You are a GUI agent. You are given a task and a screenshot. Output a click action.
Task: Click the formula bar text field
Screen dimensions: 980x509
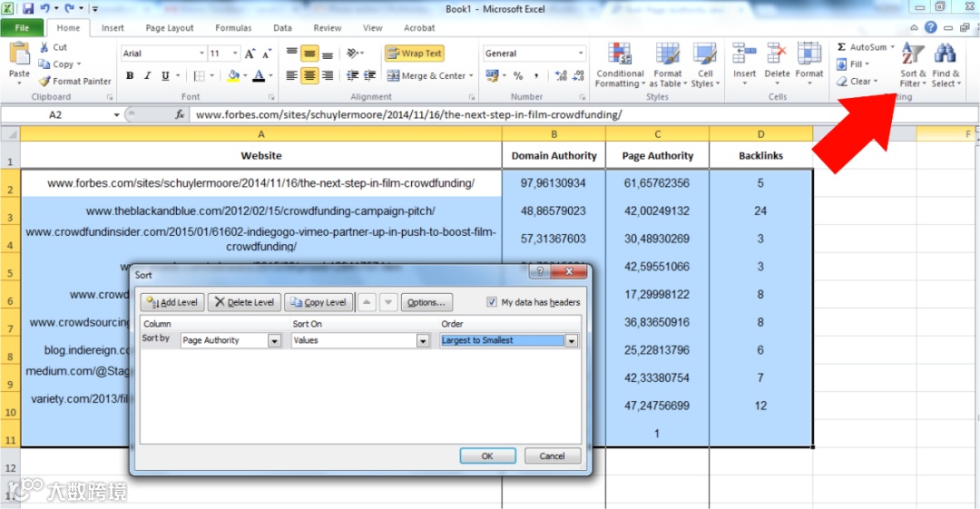pos(582,114)
